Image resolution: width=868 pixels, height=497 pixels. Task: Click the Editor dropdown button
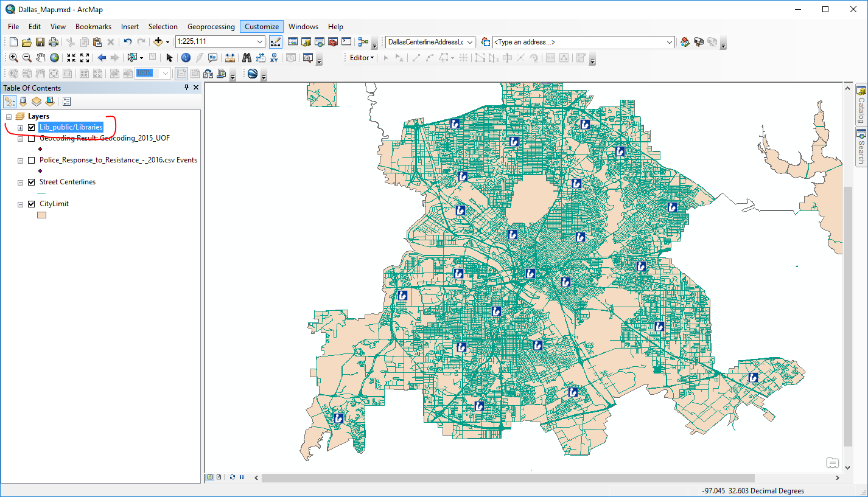pyautogui.click(x=362, y=58)
